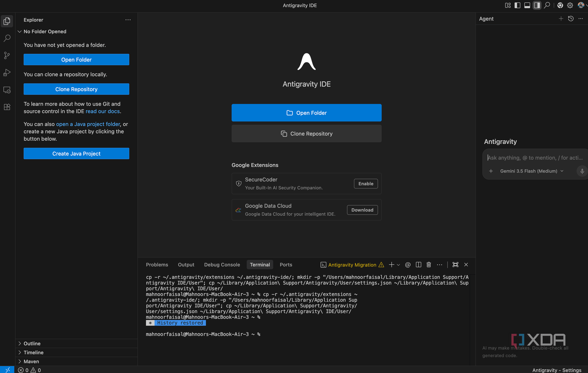The image size is (588, 373).
Task: Toggle Agent side panel visibility
Action: pyautogui.click(x=537, y=5)
